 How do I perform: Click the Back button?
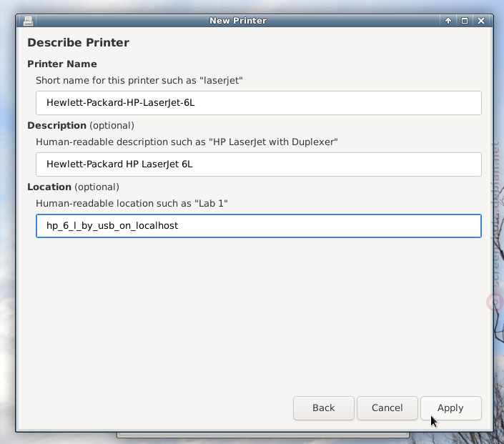[x=323, y=408]
